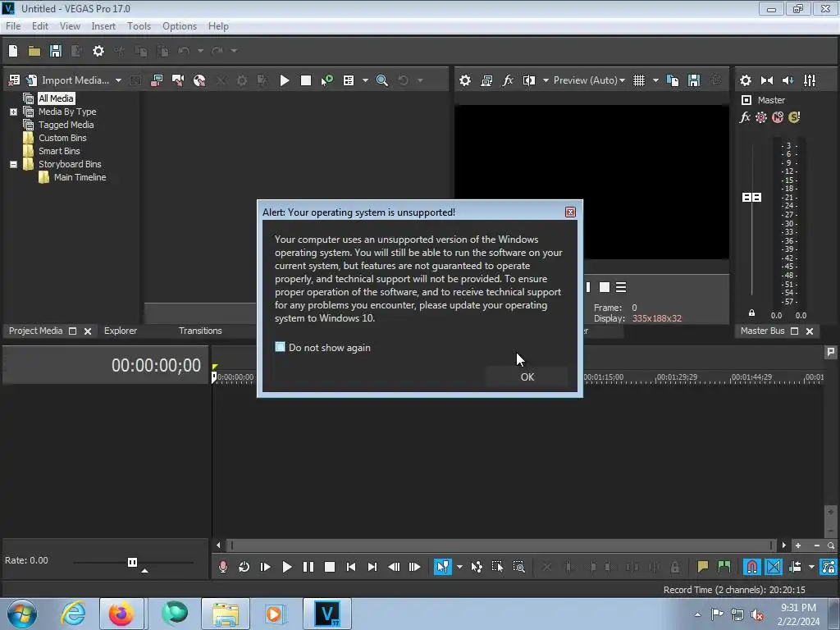Toggle preview overlays grid icon
This screenshot has width=840, height=630.
coord(639,80)
